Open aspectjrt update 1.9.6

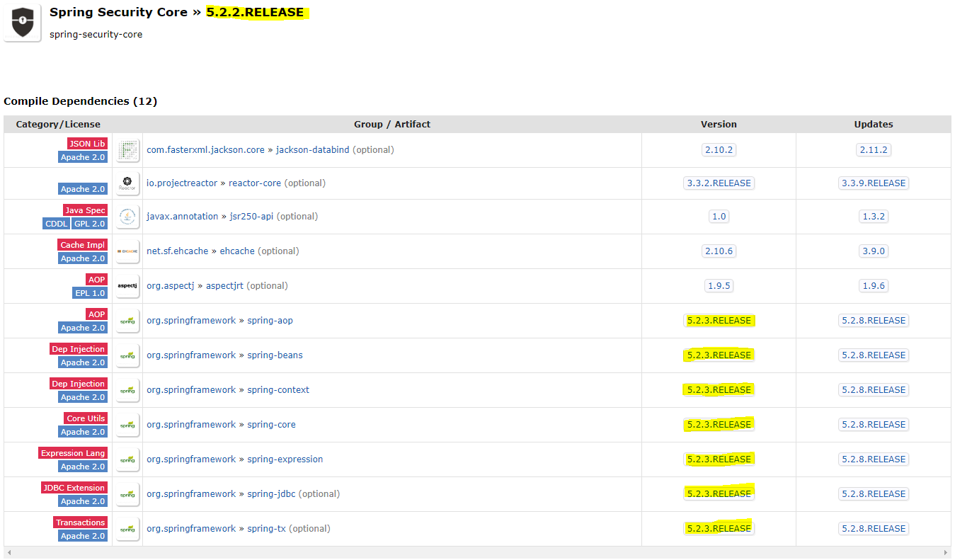(873, 286)
